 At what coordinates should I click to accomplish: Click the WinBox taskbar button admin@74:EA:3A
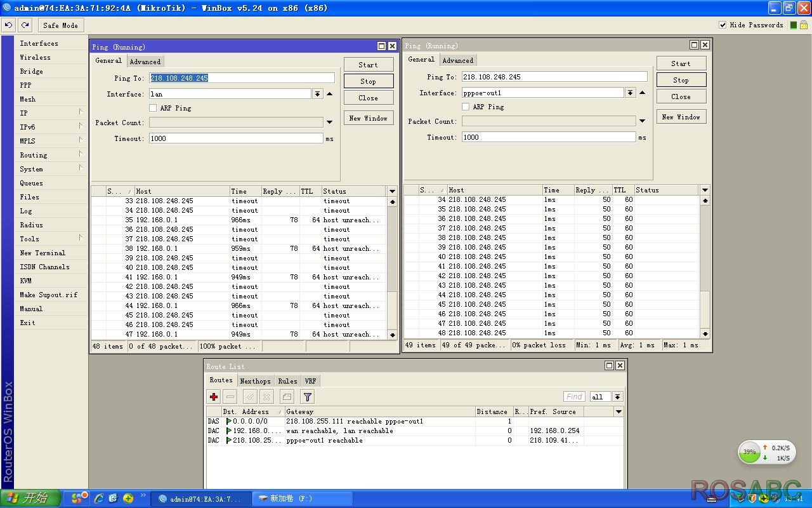tap(201, 498)
